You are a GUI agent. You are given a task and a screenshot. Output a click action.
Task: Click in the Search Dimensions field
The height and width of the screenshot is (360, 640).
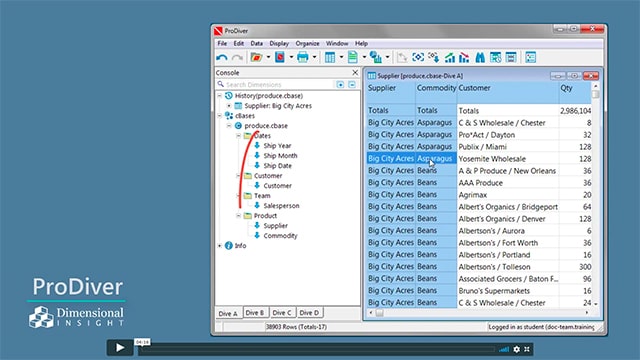coord(276,84)
